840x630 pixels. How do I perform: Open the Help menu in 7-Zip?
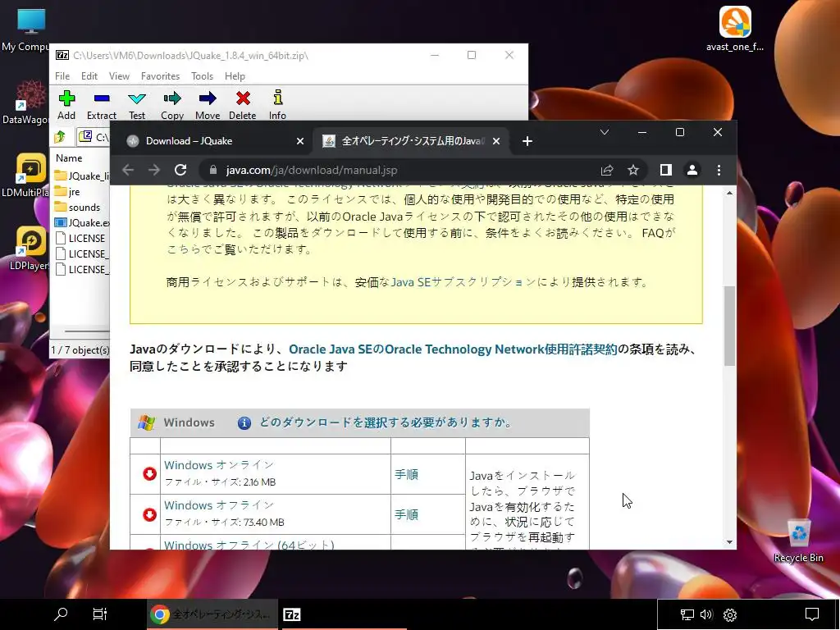(235, 76)
